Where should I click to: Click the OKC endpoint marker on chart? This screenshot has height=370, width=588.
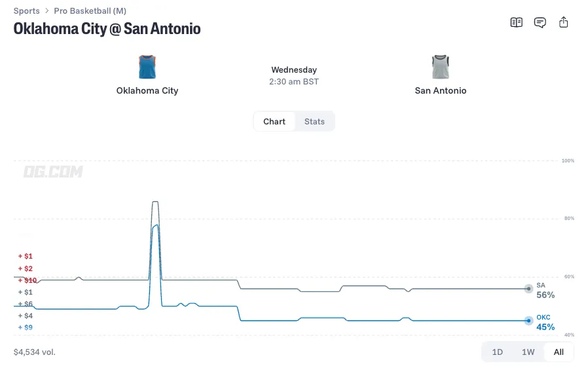529,320
